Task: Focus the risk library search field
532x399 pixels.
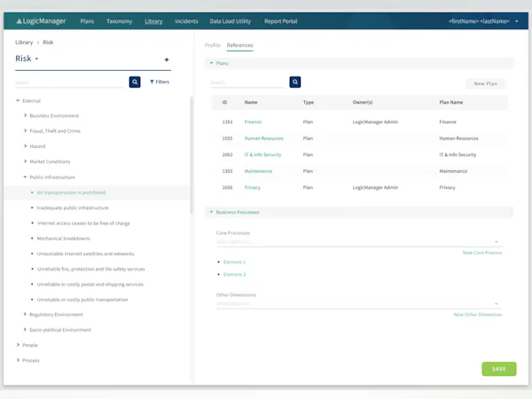Action: (x=70, y=82)
